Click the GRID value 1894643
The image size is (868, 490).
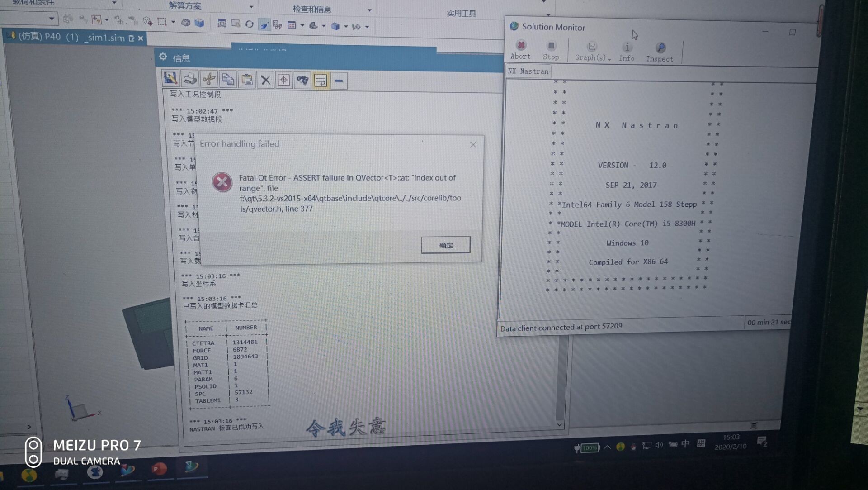(245, 357)
